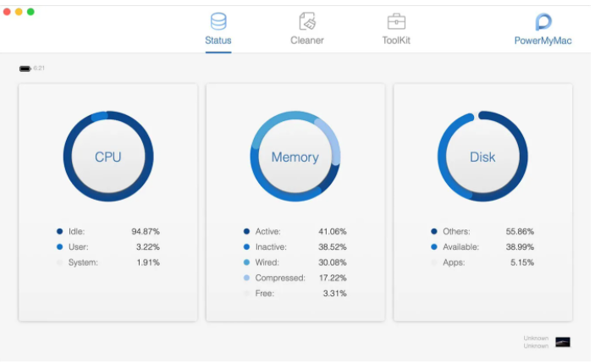Click the Free: memory label

point(265,294)
